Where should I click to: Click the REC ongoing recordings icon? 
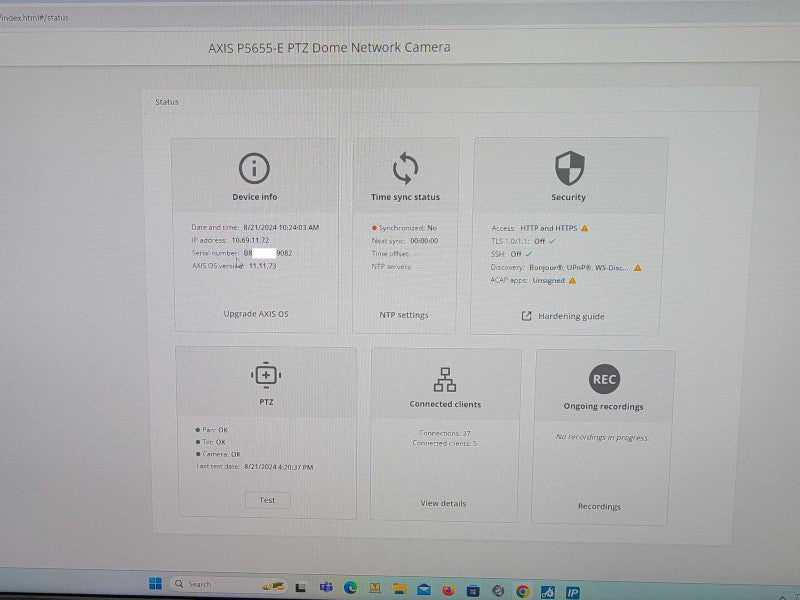point(604,379)
